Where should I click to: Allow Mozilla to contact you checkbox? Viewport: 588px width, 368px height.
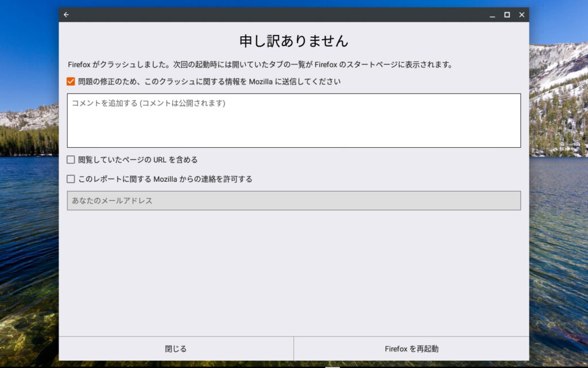point(71,179)
